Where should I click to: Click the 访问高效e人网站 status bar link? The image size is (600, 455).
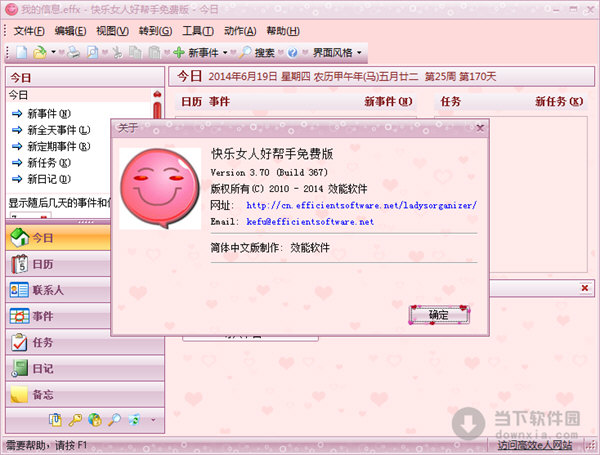click(x=535, y=445)
